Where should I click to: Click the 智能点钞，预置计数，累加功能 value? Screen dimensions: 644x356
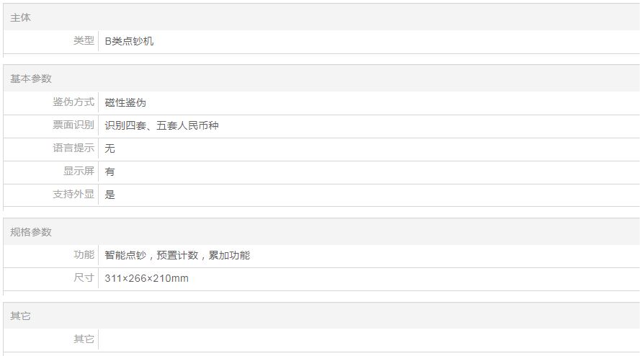click(x=177, y=255)
